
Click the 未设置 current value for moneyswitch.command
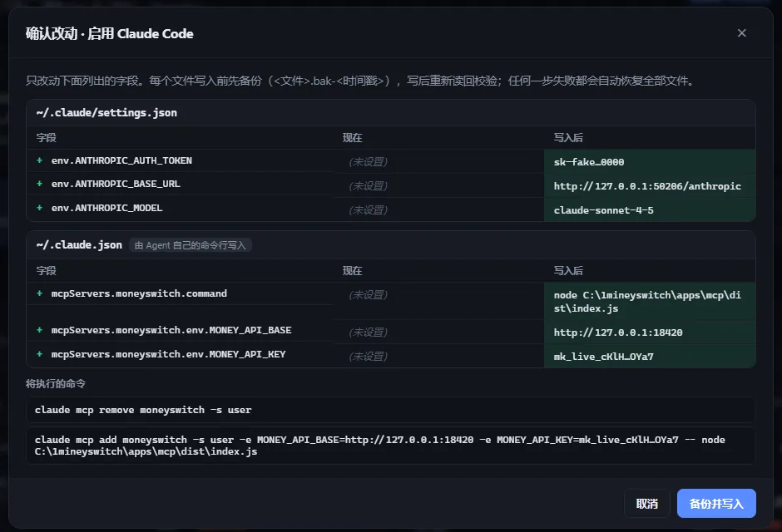click(x=368, y=295)
